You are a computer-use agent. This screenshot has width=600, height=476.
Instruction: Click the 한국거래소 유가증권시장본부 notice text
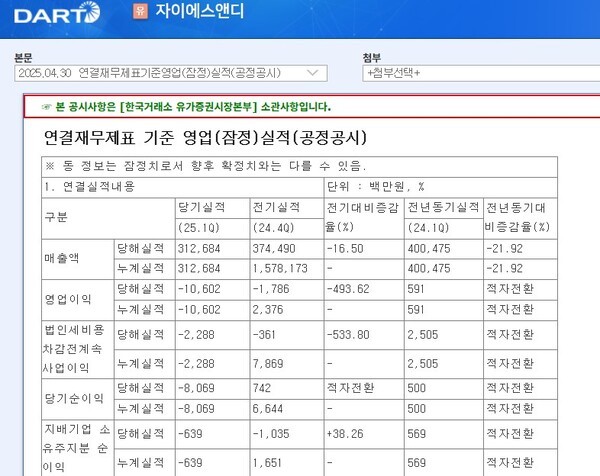pyautogui.click(x=193, y=107)
